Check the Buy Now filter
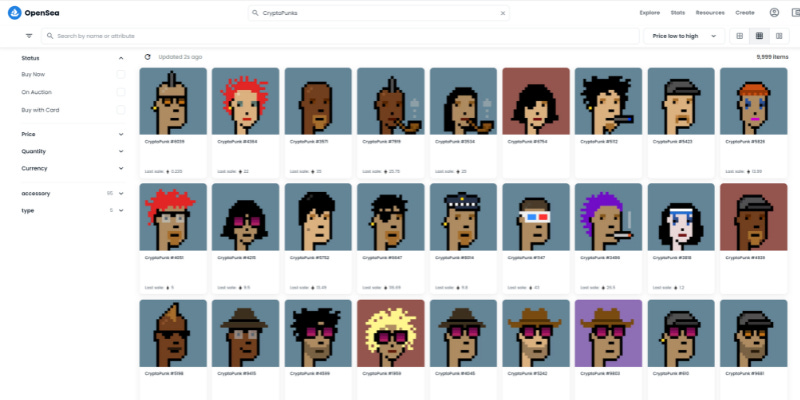This screenshot has height=400, width=800. (120, 74)
